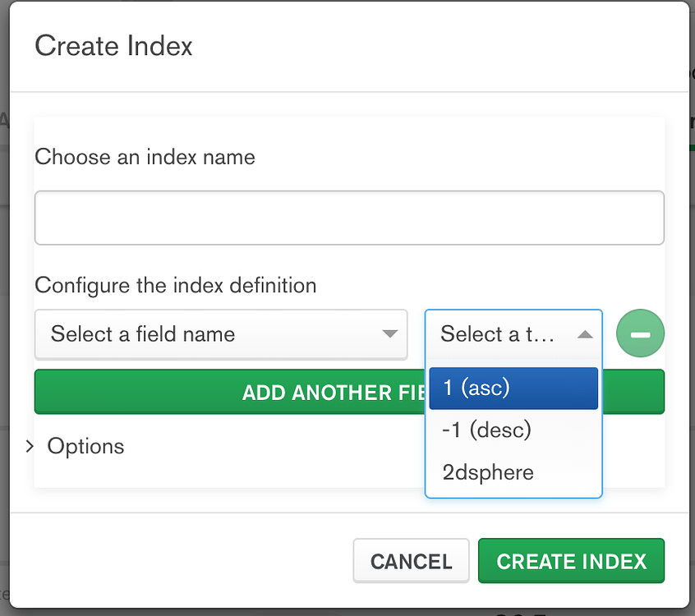Screen dimensions: 695x616
Task: Click the Options disclosure arrow
Action: coord(30,446)
